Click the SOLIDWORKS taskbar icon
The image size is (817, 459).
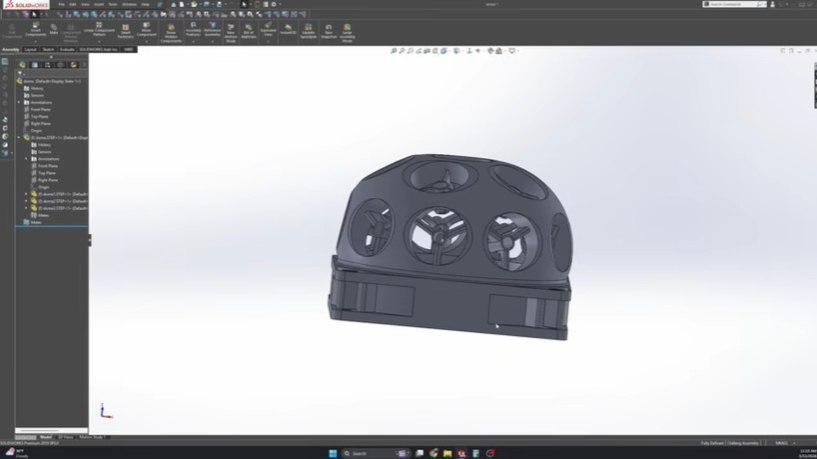[x=462, y=453]
